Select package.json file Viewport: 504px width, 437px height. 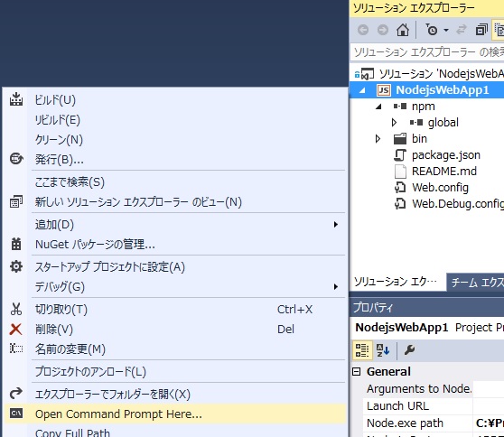point(446,155)
